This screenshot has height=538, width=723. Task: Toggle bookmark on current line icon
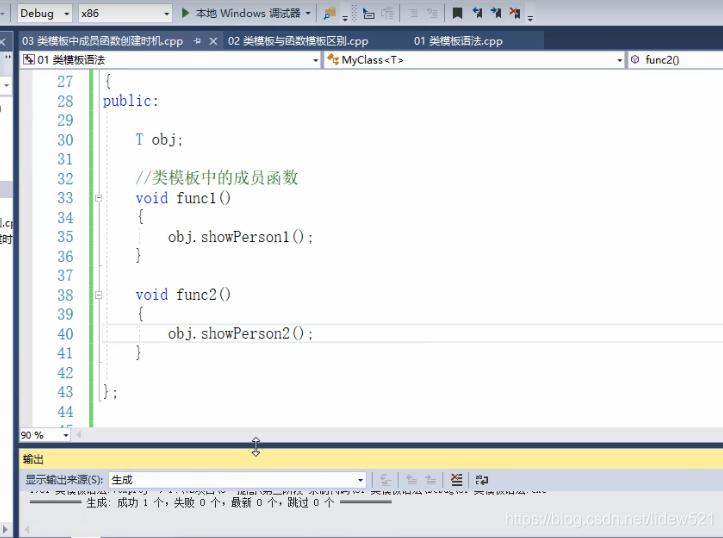457,13
